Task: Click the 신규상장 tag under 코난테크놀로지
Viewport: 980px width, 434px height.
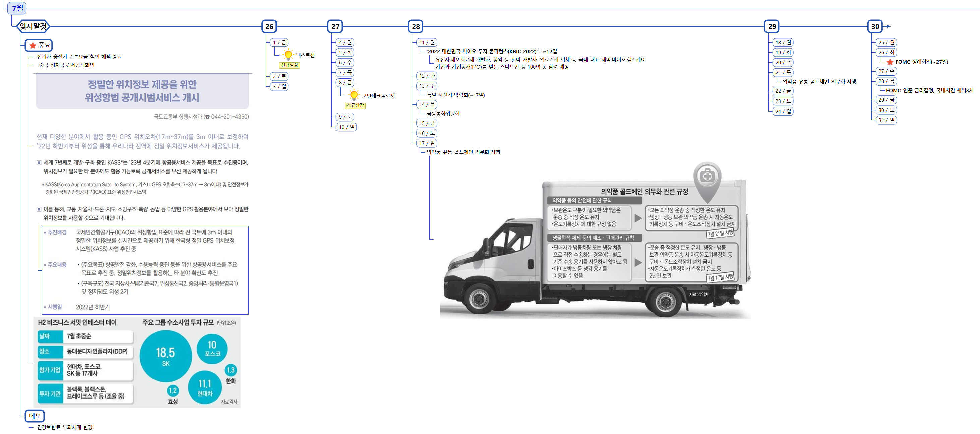Action: click(355, 105)
